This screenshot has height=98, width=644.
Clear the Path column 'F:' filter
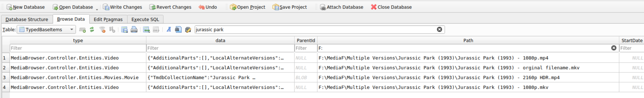coord(613,48)
